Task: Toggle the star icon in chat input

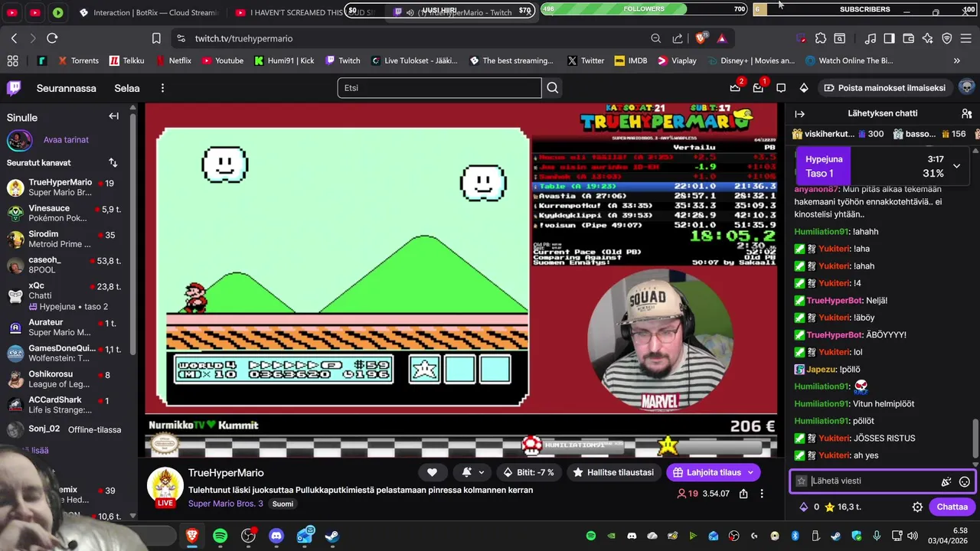Action: click(x=802, y=481)
